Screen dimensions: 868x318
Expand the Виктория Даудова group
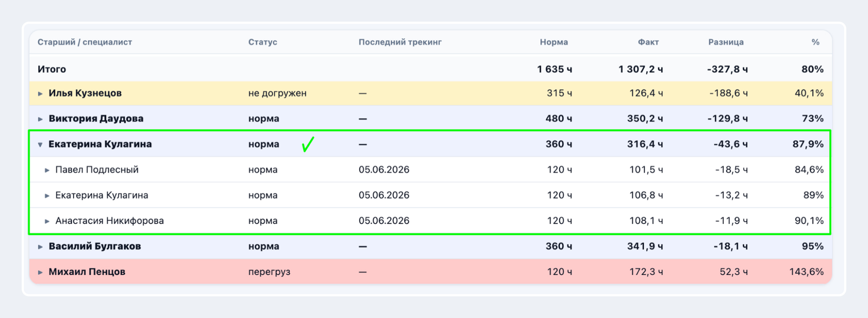point(40,119)
